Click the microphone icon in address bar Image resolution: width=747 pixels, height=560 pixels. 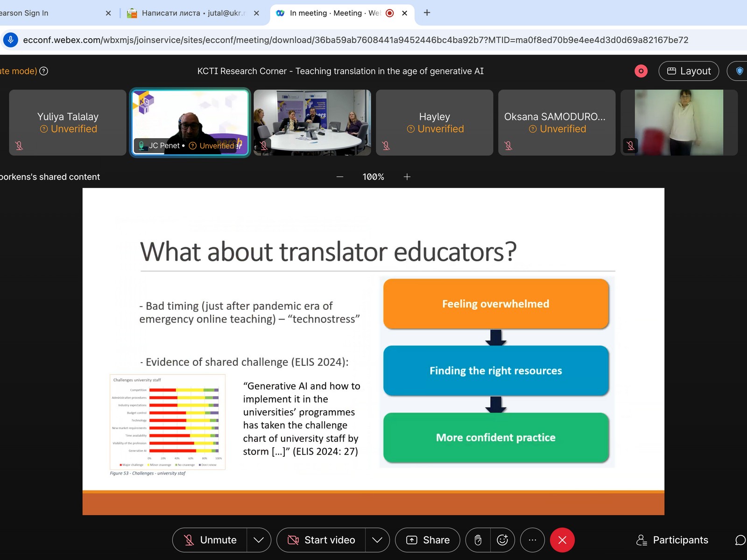(11, 40)
